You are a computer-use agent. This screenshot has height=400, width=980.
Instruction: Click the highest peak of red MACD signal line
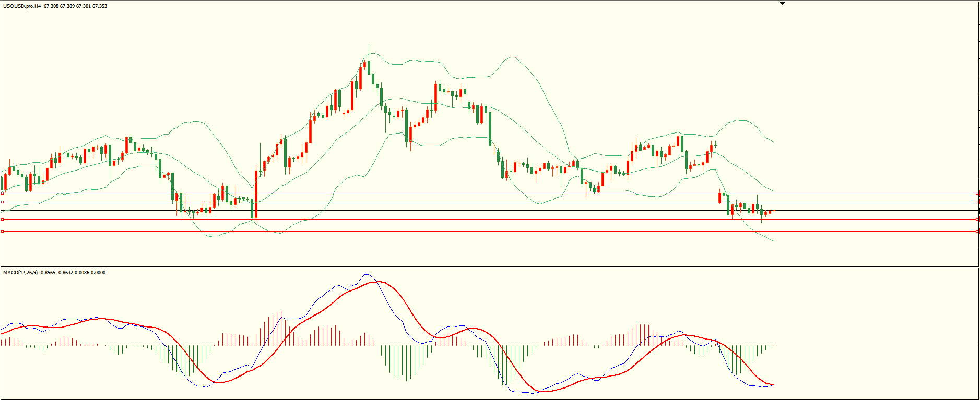[x=377, y=282]
